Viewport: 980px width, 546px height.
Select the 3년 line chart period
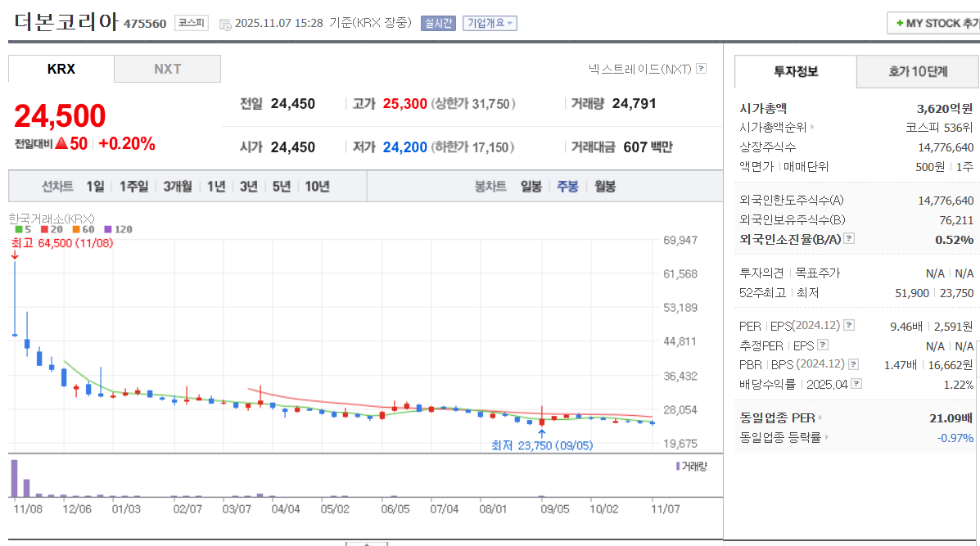click(x=249, y=186)
